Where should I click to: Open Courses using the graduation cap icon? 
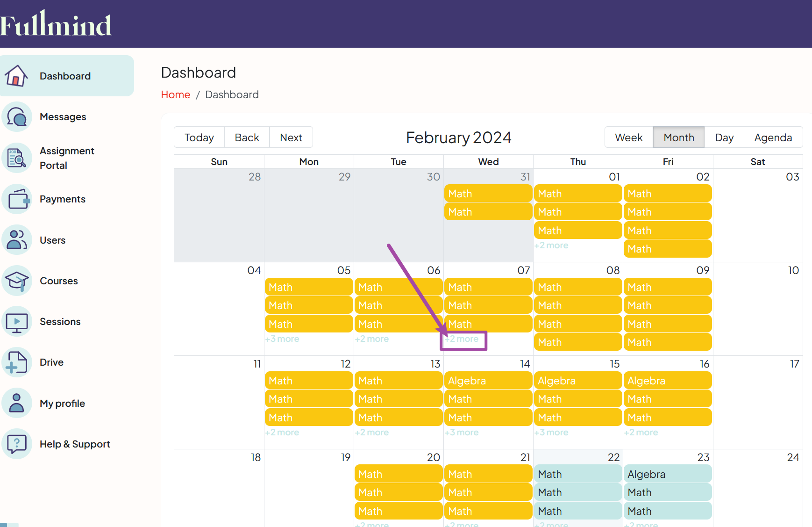[17, 281]
